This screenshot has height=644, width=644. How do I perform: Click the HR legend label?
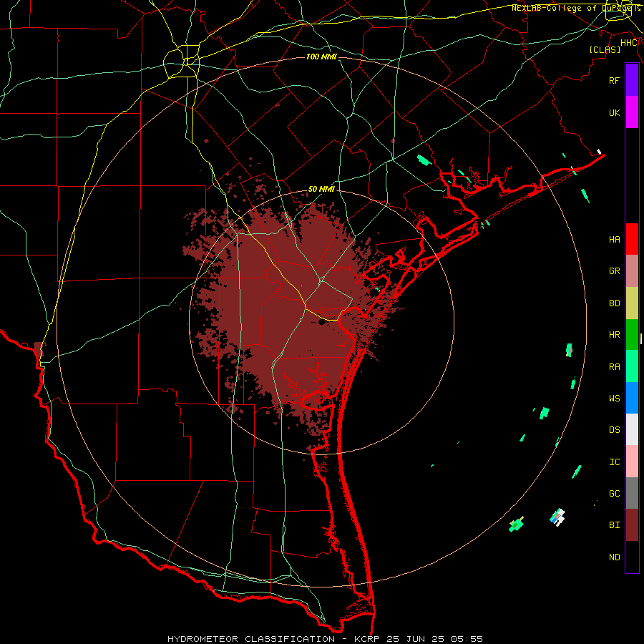tap(614, 335)
